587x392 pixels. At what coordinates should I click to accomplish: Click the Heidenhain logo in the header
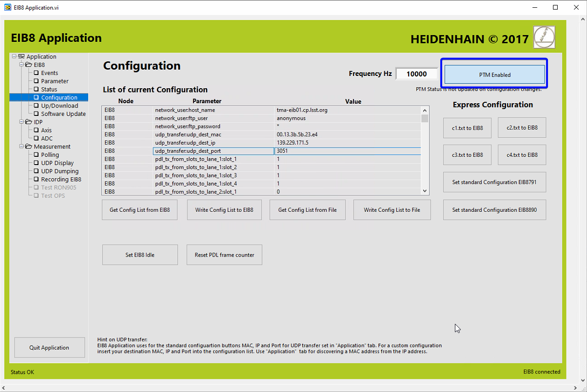tap(544, 37)
